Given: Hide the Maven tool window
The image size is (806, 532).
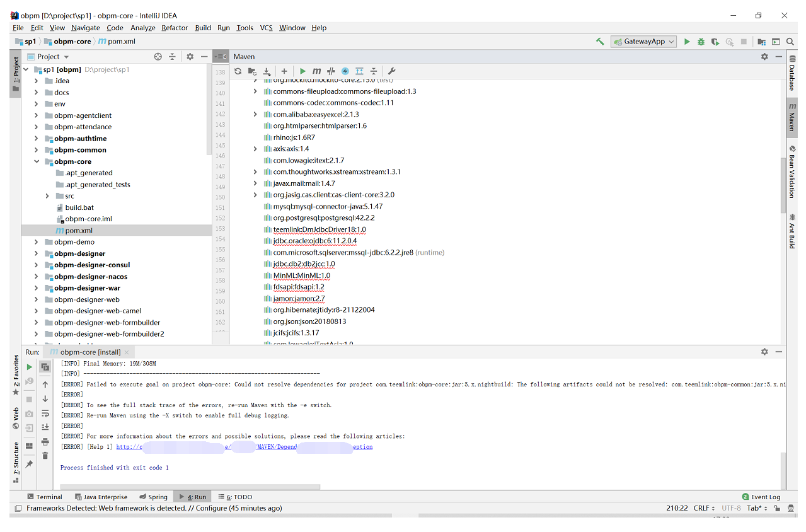Looking at the screenshot, I should [x=779, y=57].
